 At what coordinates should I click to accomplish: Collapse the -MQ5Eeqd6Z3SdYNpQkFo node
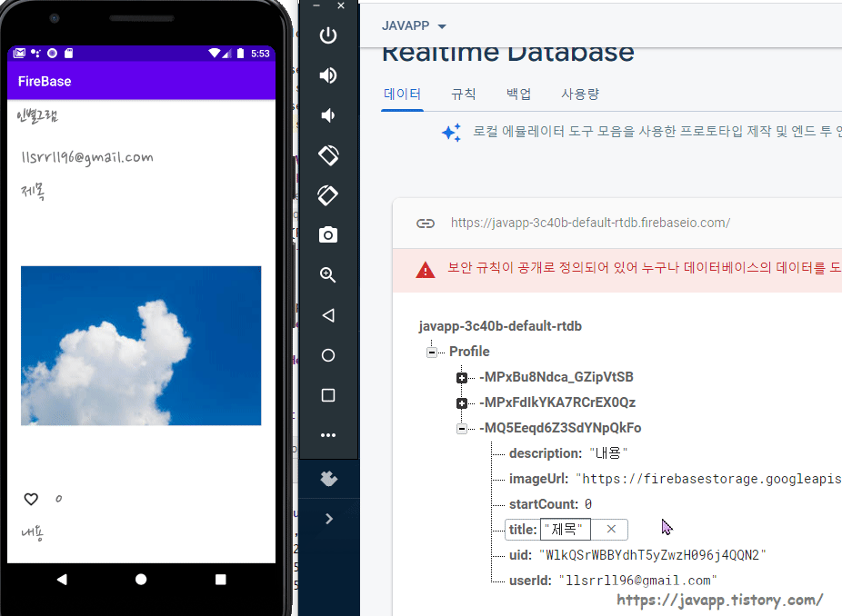point(461,429)
